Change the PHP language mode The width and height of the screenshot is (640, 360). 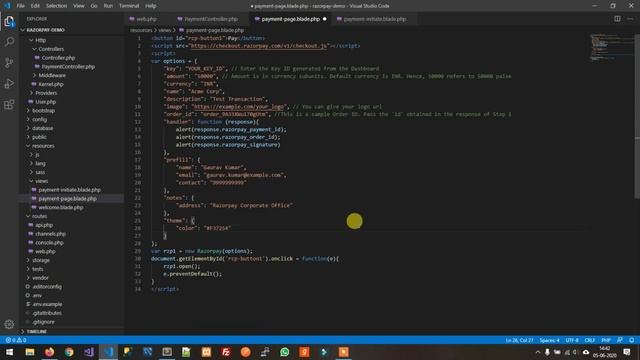point(606,340)
